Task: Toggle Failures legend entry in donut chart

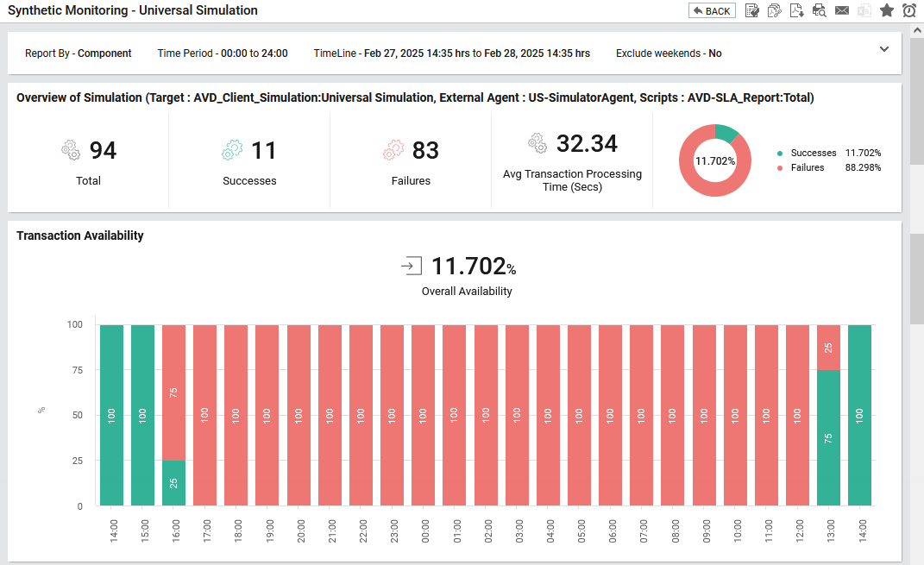Action: (807, 167)
